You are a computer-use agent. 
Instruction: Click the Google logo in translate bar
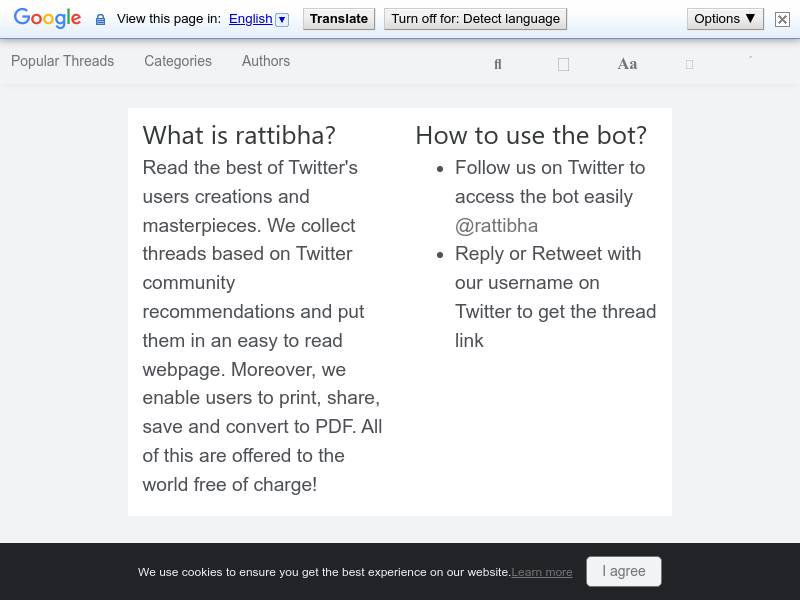[x=47, y=18]
